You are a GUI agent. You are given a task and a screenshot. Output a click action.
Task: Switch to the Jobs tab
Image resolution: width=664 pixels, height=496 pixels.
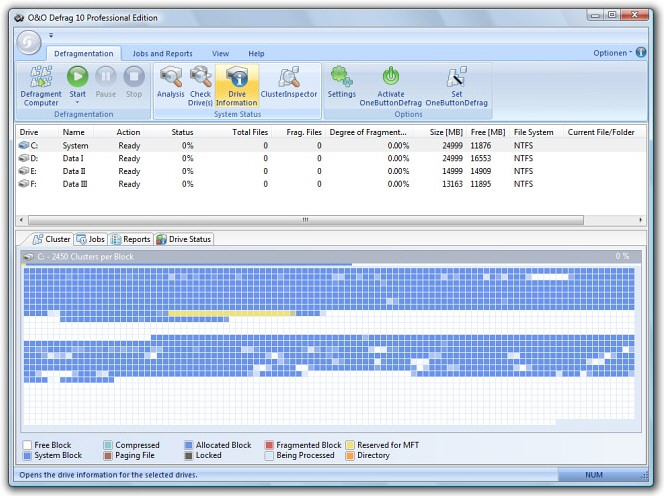tap(91, 239)
